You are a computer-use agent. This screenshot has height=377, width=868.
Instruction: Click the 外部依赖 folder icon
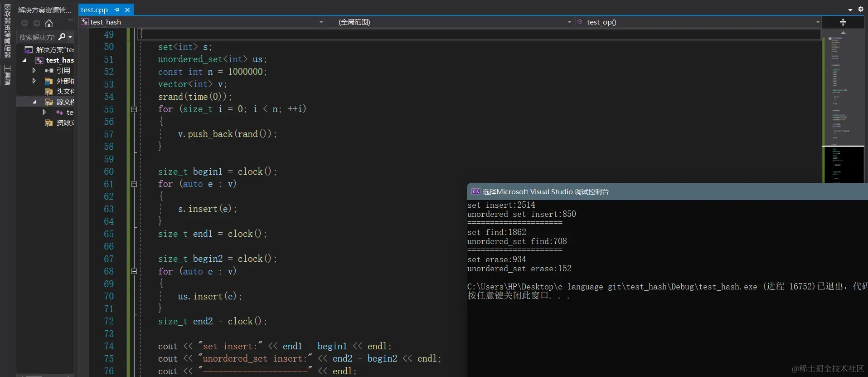[x=49, y=81]
